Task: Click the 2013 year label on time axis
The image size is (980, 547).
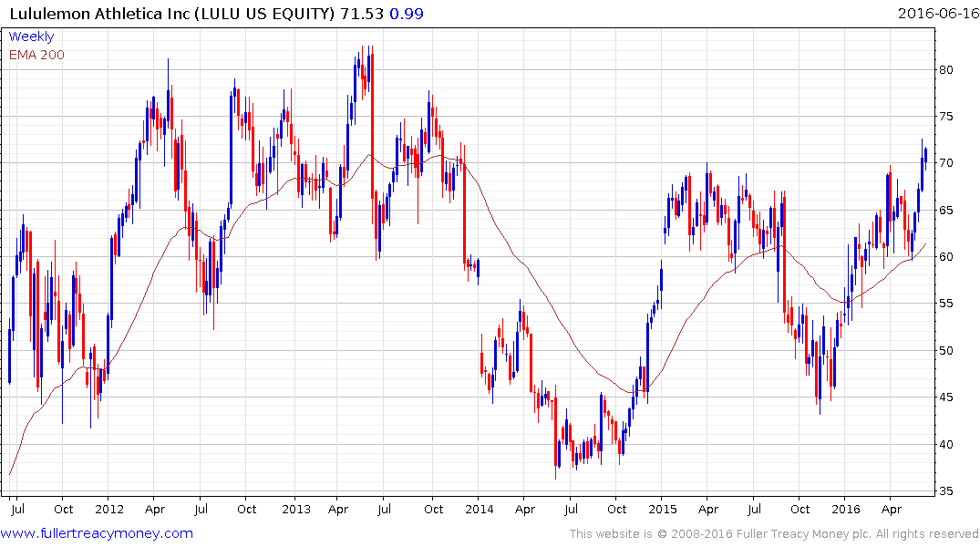Action: click(295, 509)
